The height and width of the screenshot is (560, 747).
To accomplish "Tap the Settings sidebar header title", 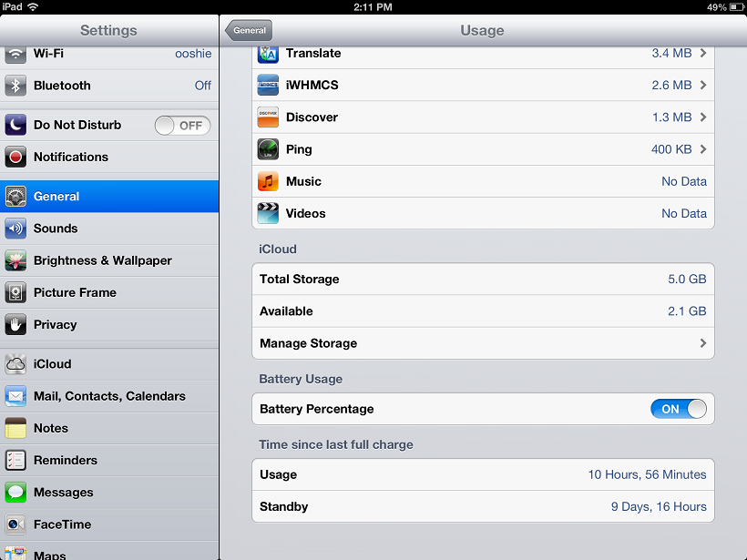I will (x=108, y=30).
